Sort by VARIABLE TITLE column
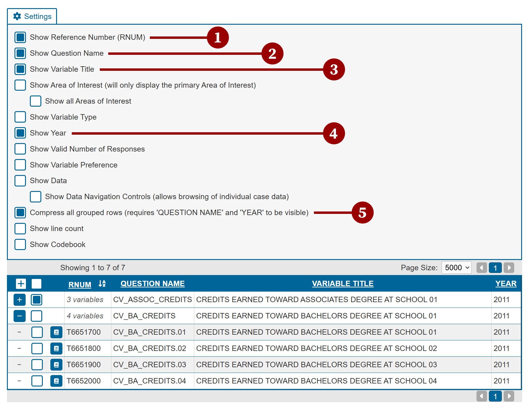The width and height of the screenshot is (532, 413). 343,284
